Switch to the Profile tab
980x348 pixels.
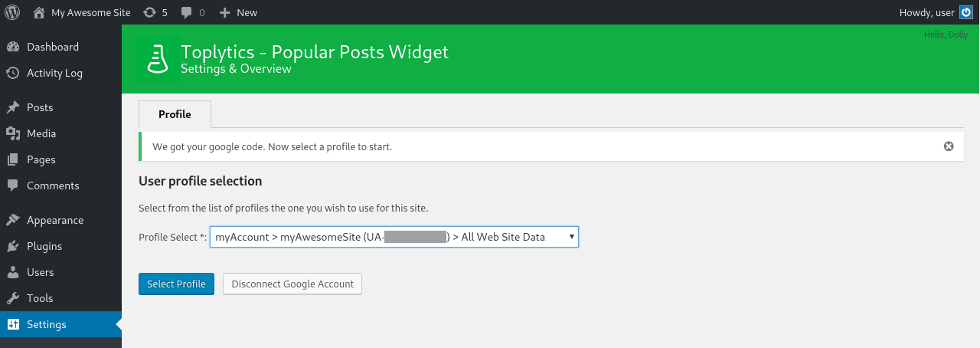[x=175, y=114]
